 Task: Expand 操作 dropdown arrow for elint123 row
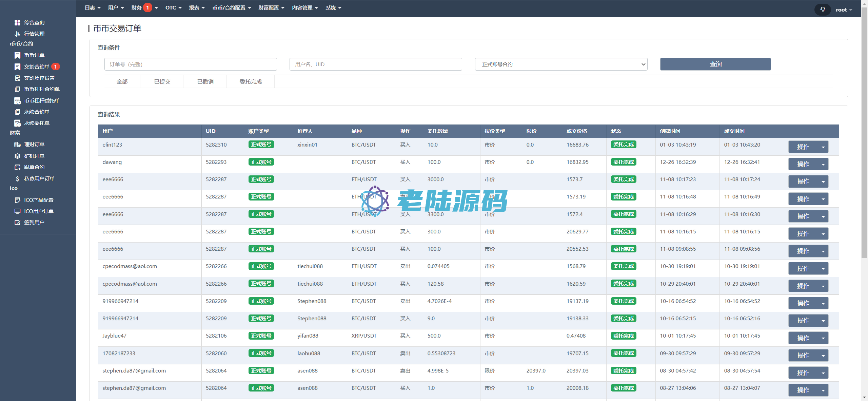point(823,147)
